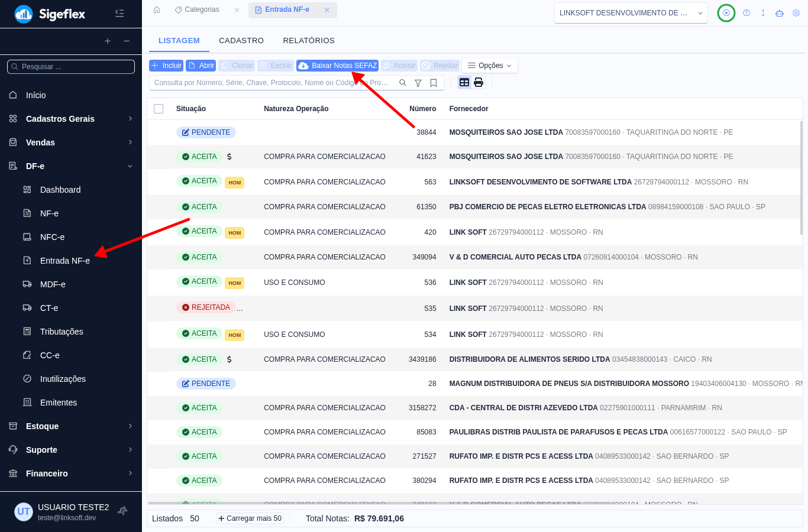Expand Vendas menu
The height and width of the screenshot is (532, 808).
click(71, 142)
